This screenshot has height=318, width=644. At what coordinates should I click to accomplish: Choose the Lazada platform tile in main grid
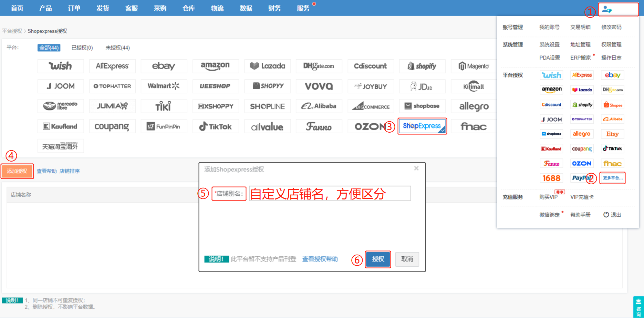(267, 66)
